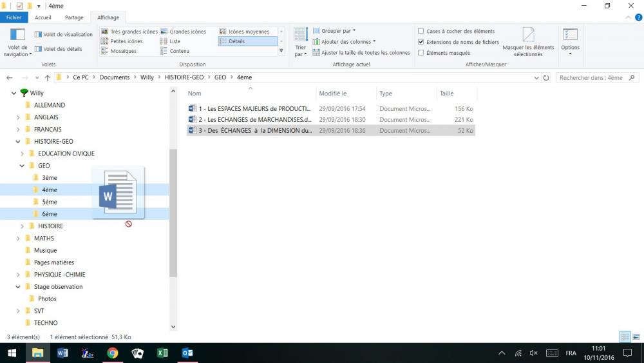Expand the FRANCAIS folder
The width and height of the screenshot is (644, 363).
pos(18,129)
